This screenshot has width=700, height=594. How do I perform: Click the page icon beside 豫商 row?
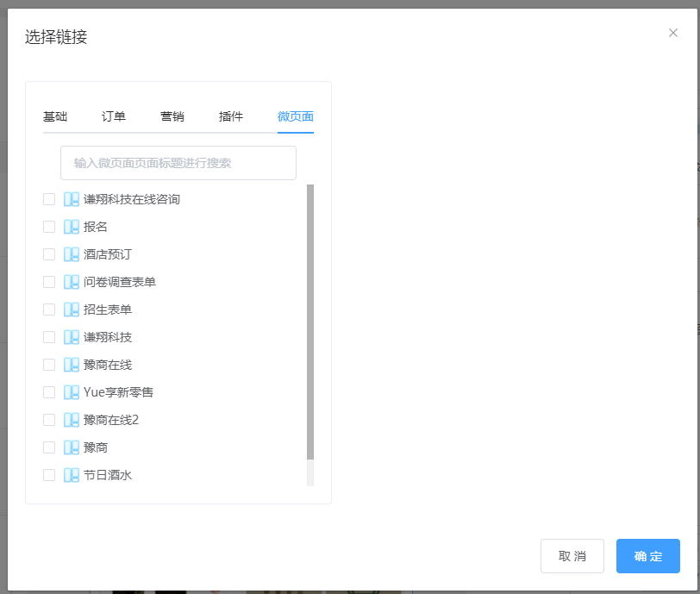(x=72, y=447)
